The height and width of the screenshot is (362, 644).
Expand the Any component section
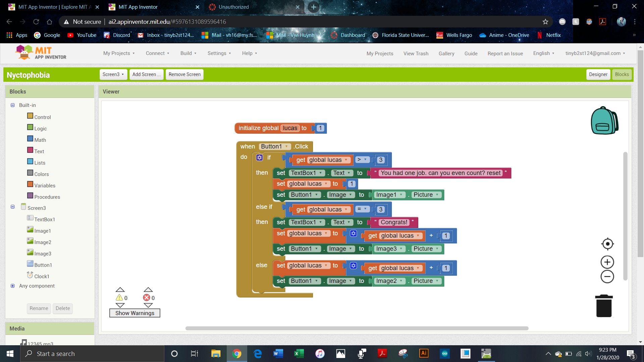(x=13, y=286)
